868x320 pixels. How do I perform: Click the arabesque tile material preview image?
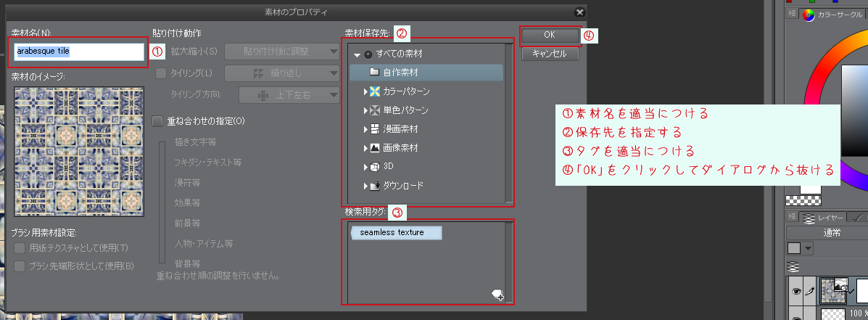78,152
